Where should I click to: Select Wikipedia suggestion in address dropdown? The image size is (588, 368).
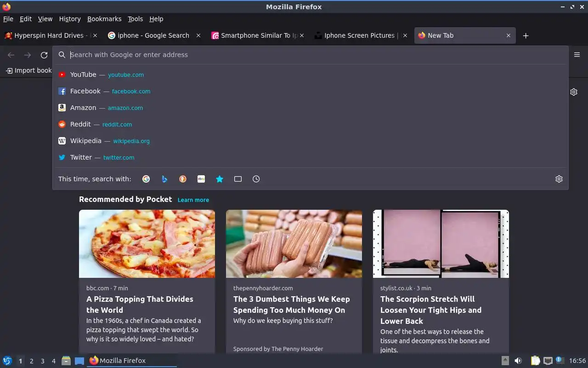311,141
